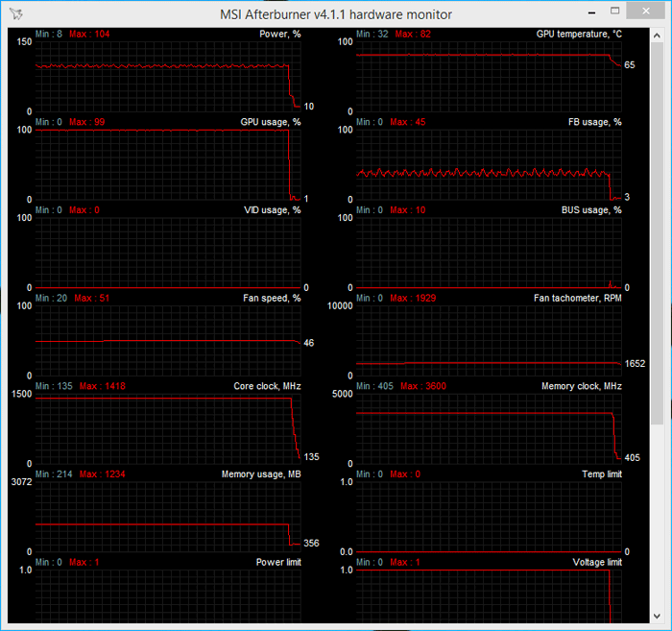Image resolution: width=672 pixels, height=631 pixels.
Task: Click the current fan speed reading 46
Action: (308, 343)
